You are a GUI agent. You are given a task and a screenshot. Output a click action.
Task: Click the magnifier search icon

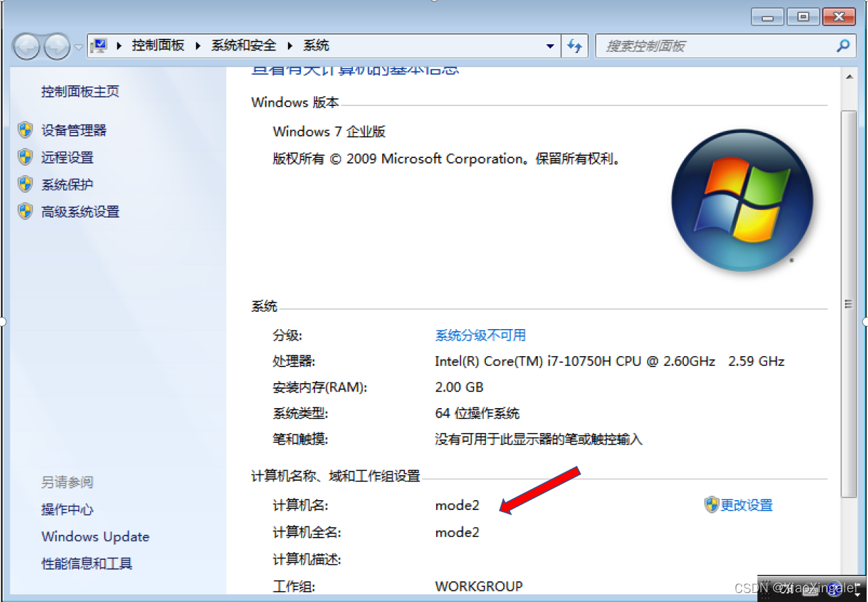point(842,46)
